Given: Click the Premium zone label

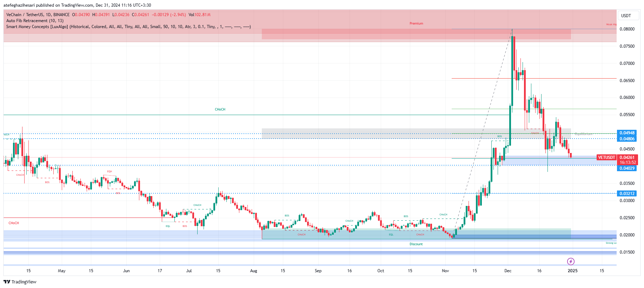Looking at the screenshot, I should (416, 24).
